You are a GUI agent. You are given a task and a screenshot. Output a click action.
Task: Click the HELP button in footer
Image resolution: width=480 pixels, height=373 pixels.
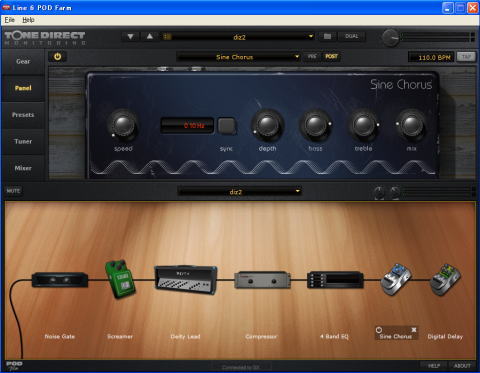point(434,366)
